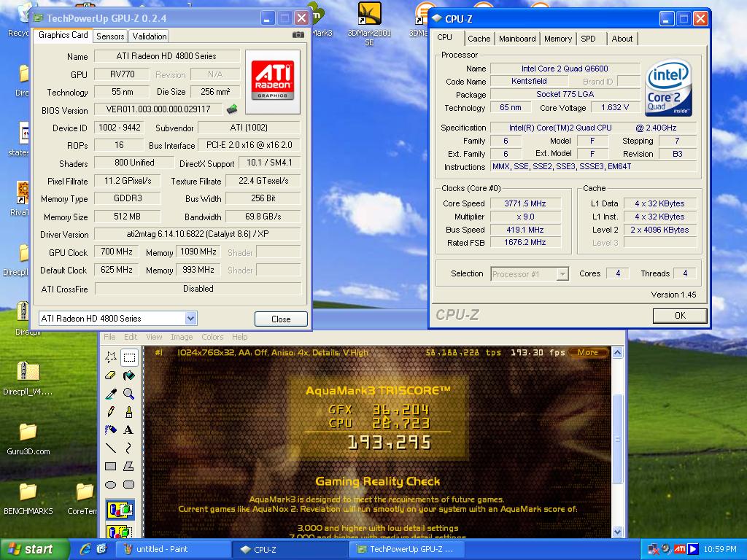Click the GPU-Z screenshot camera icon
The height and width of the screenshot is (560, 747).
[298, 35]
